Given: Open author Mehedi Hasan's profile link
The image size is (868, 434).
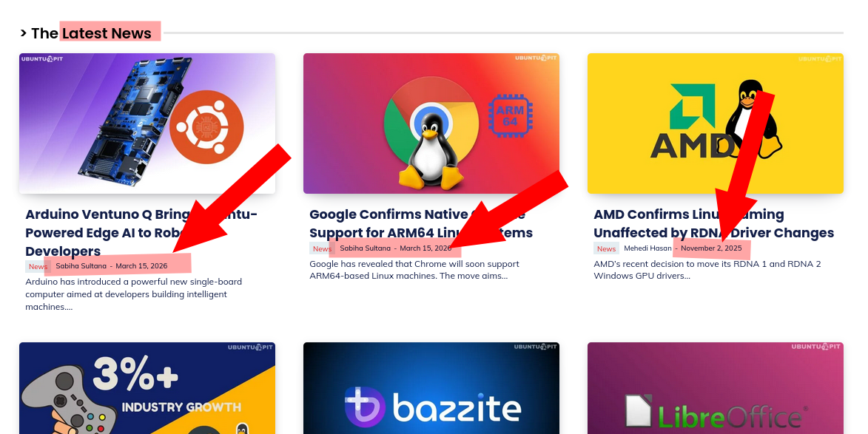Looking at the screenshot, I should 647,248.
